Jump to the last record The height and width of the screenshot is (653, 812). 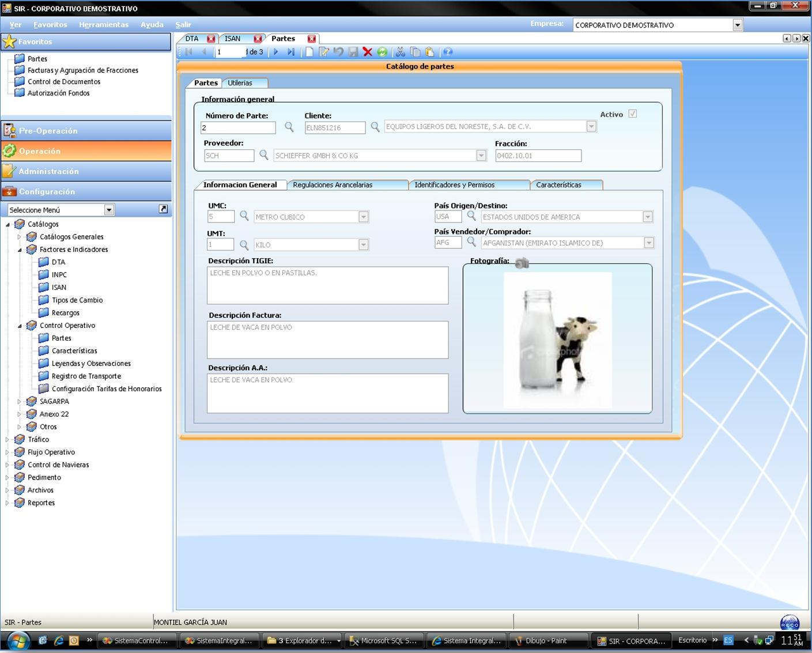[x=291, y=52]
